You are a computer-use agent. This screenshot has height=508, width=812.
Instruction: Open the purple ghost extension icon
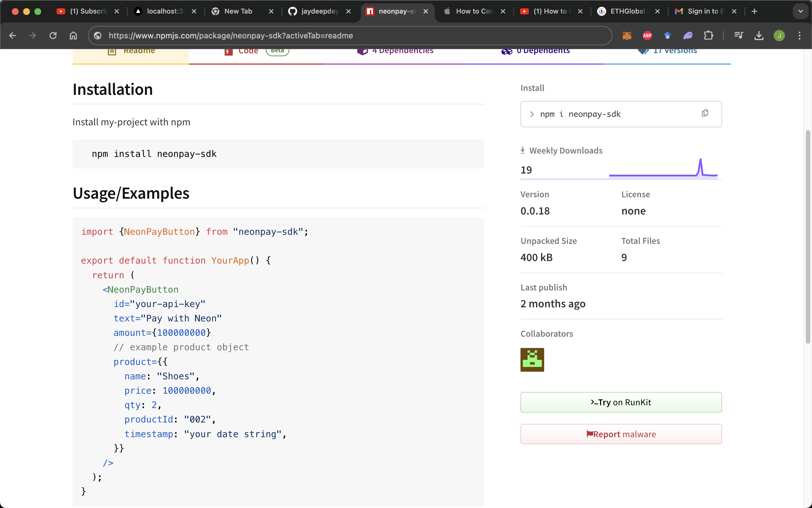tap(688, 36)
